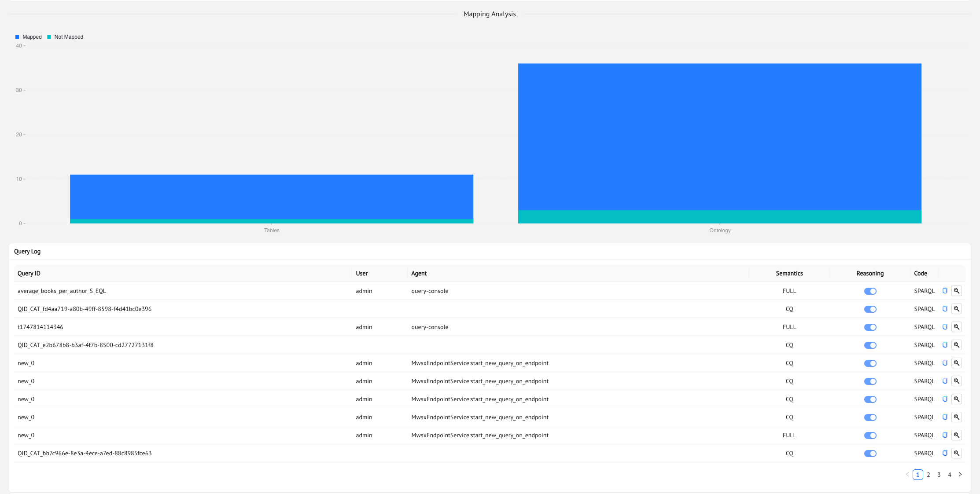Click the Semantics column header
The height and width of the screenshot is (494, 980).
(x=789, y=273)
